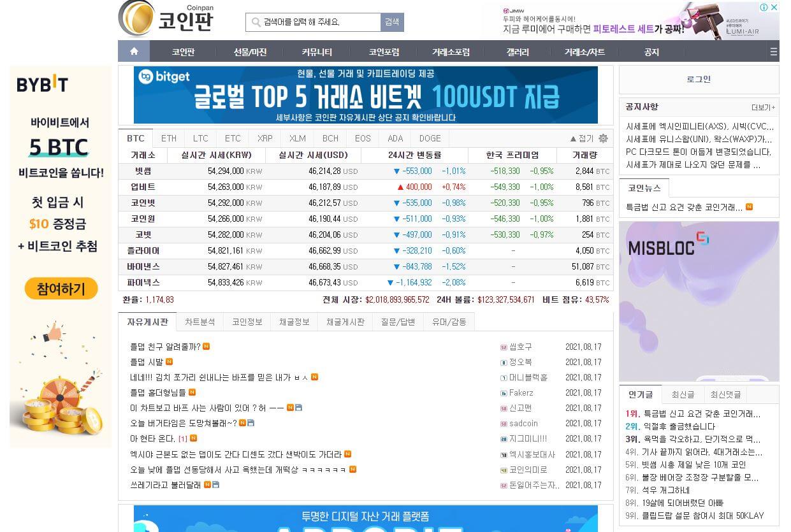Open the ticker settings gear icon
The height and width of the screenshot is (532, 791).
coord(603,138)
